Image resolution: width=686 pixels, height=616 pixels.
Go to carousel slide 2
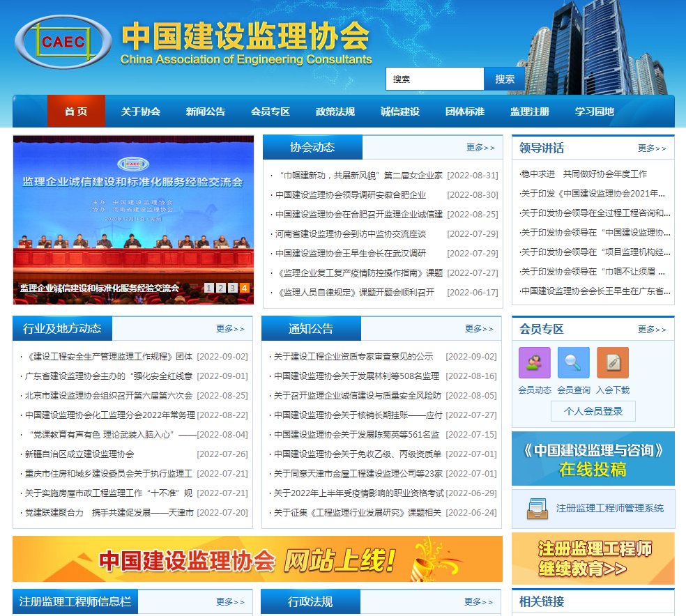[x=220, y=288]
